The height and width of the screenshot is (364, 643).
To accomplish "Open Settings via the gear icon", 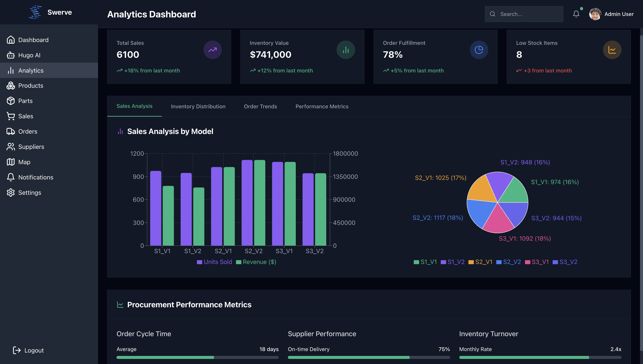I will pyautogui.click(x=10, y=192).
